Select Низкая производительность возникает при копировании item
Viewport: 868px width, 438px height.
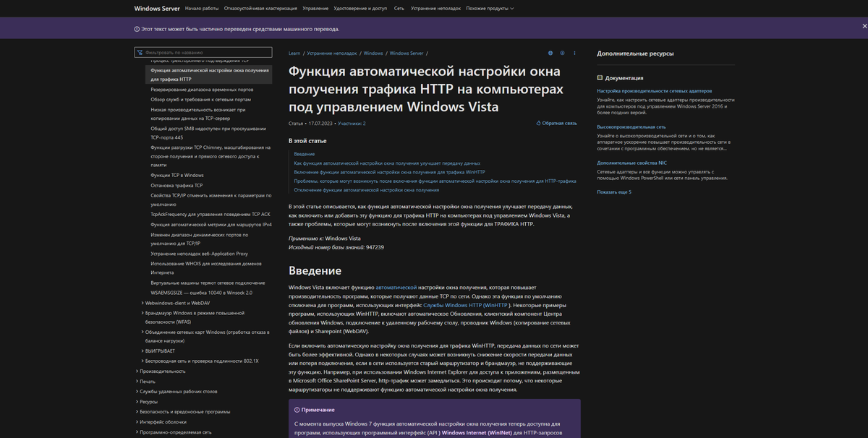point(198,113)
